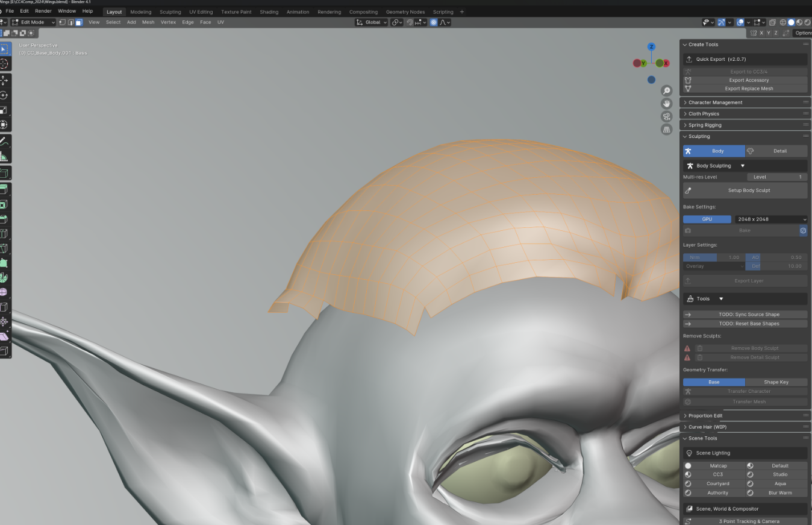Open the Vertex menu
The width and height of the screenshot is (812, 525).
[168, 22]
